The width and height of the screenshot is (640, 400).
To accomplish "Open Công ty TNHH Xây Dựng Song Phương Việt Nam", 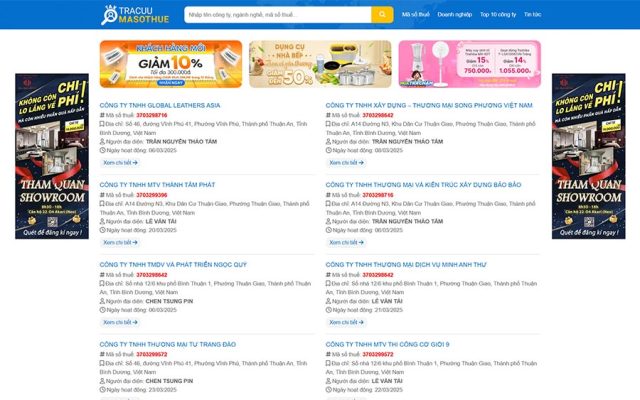I will click(429, 105).
